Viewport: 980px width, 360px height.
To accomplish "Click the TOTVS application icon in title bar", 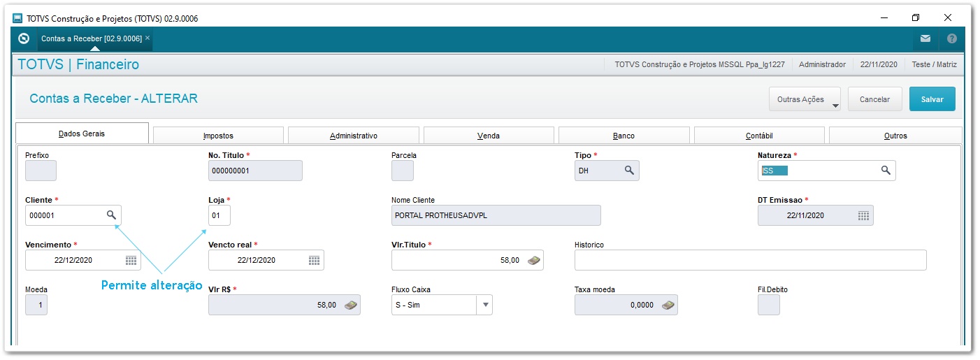I will pos(17,18).
